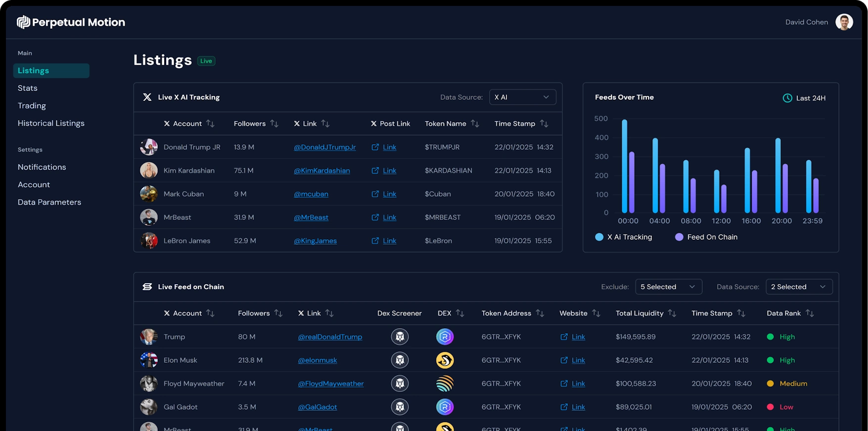Open Dex Screener icon for Gal Gadot row
The height and width of the screenshot is (431, 868).
pyautogui.click(x=400, y=407)
